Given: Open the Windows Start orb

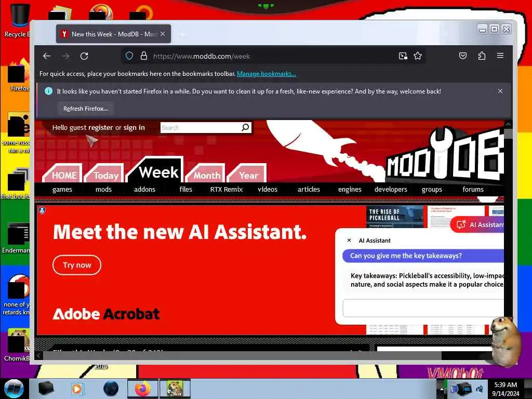Looking at the screenshot, I should [x=14, y=389].
